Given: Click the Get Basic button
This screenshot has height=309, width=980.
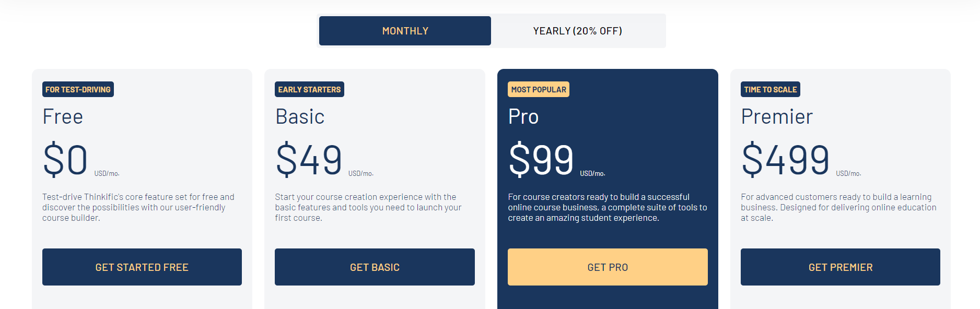Looking at the screenshot, I should tap(375, 267).
